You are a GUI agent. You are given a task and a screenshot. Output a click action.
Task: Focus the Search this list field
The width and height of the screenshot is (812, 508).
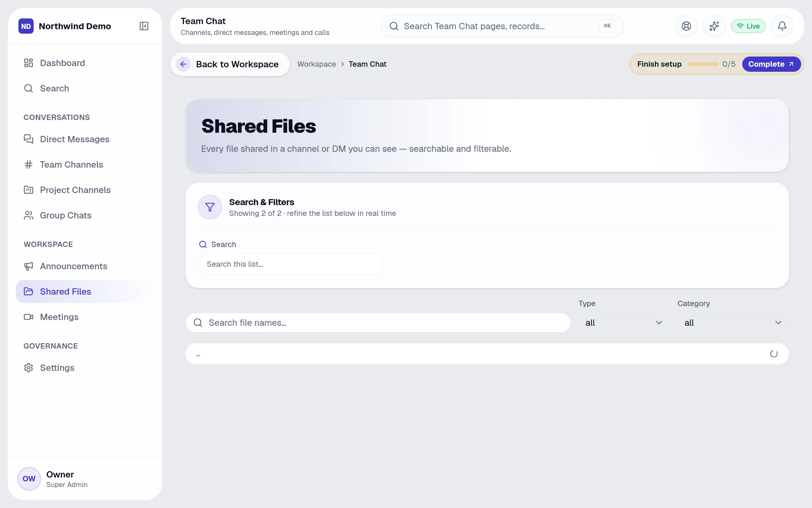point(291,264)
